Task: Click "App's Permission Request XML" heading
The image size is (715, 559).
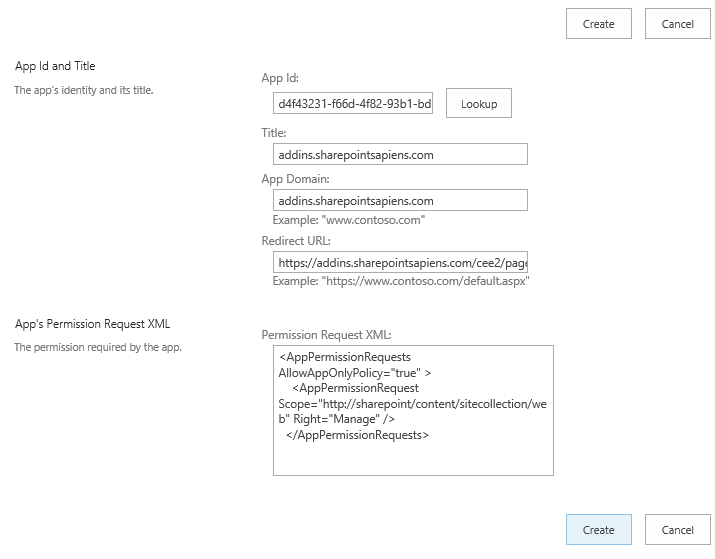Action: 93,324
